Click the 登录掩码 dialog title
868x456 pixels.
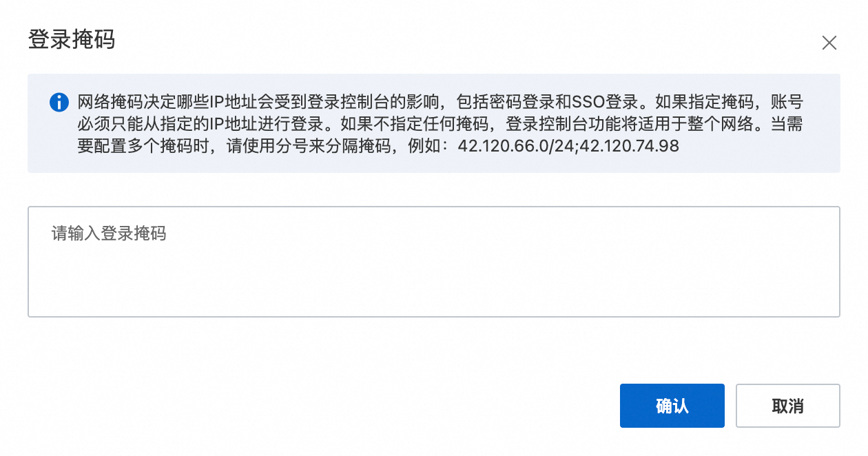pos(72,39)
